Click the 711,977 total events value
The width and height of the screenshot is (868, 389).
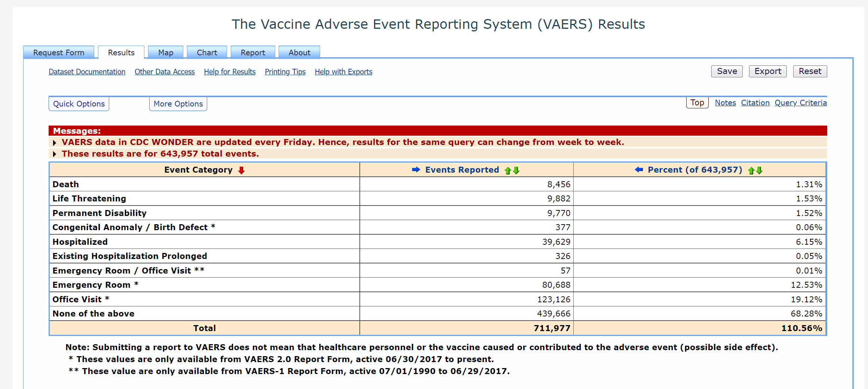[552, 328]
